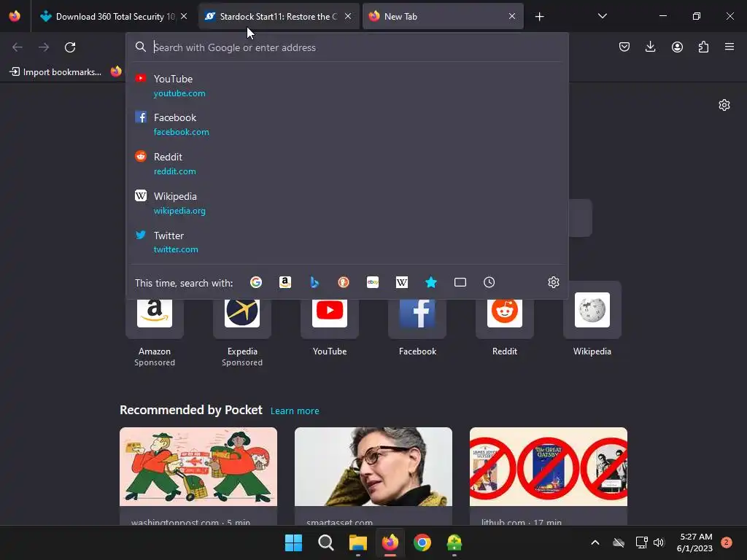Image resolution: width=747 pixels, height=560 pixels.
Task: Click the Firefox View icon in tab bar
Action: click(15, 16)
